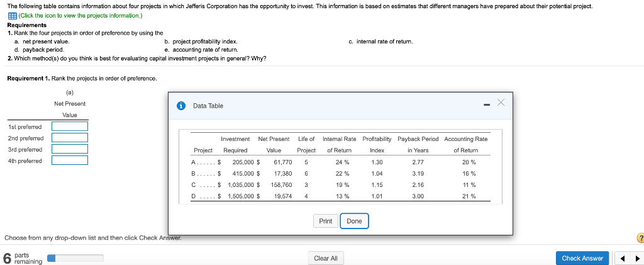Click profitability index value 1.30

coord(377,162)
